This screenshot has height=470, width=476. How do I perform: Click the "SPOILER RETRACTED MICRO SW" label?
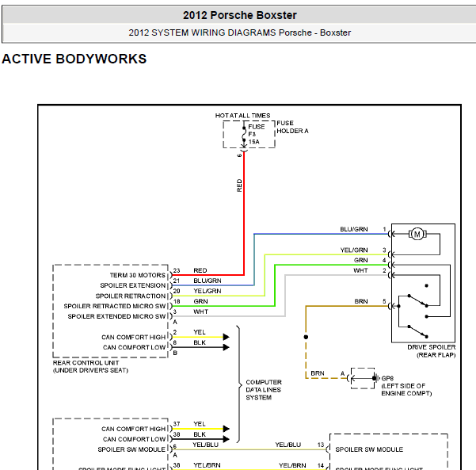115,306
